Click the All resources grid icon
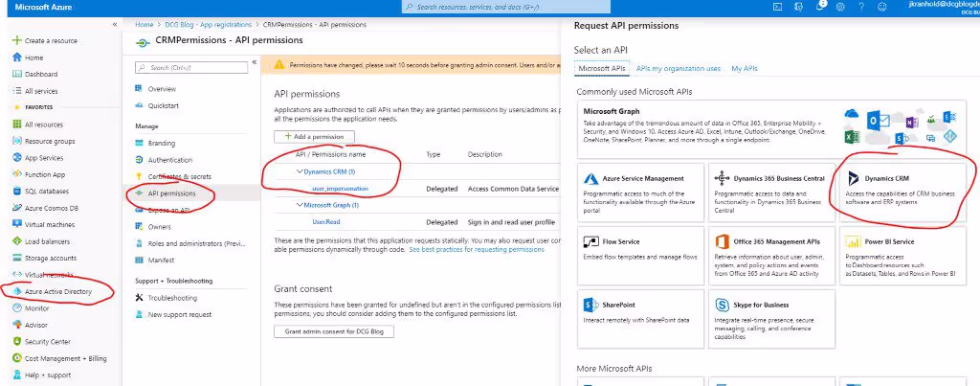Screen dimensions: 980x386 click(x=17, y=125)
